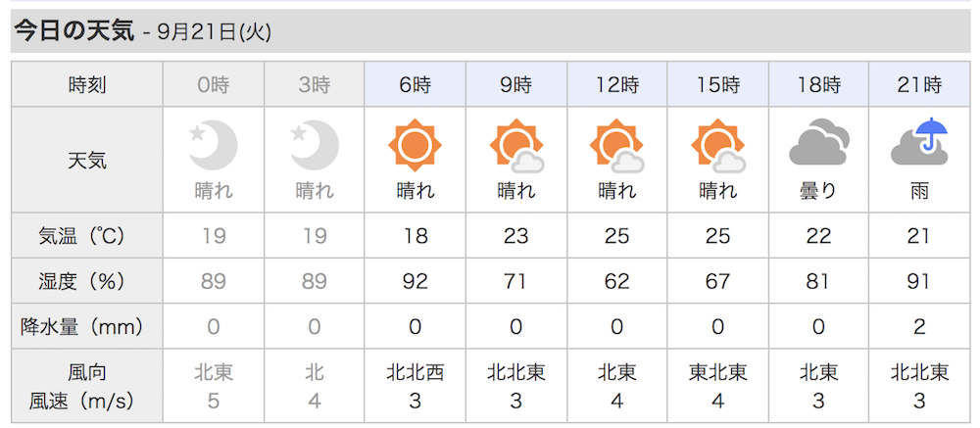Click the sun-and-cloud icon at 12時

click(616, 145)
